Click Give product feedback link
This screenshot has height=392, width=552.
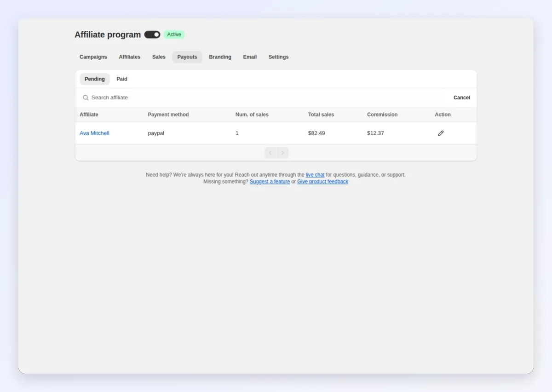pyautogui.click(x=323, y=182)
